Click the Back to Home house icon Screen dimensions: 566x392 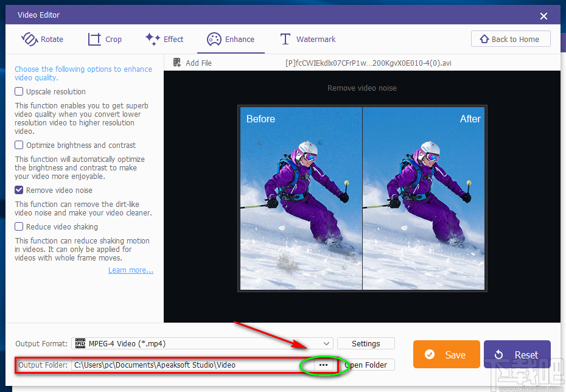[x=484, y=39]
